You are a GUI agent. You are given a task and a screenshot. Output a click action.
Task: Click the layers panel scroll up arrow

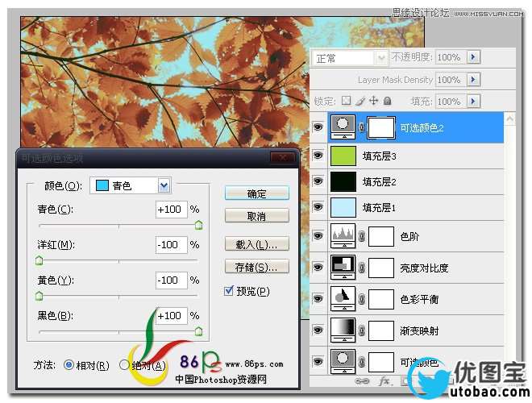[509, 118]
